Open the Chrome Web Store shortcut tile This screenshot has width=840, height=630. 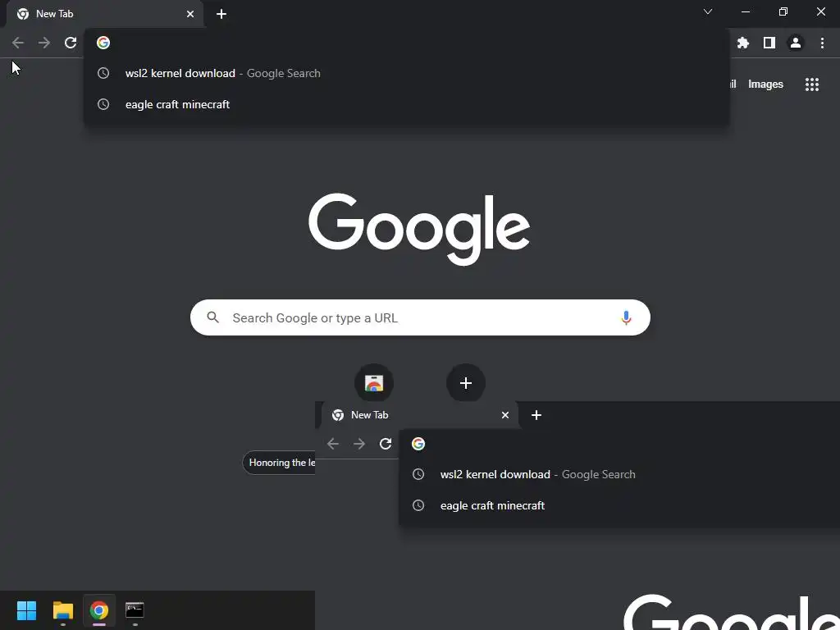pyautogui.click(x=374, y=383)
